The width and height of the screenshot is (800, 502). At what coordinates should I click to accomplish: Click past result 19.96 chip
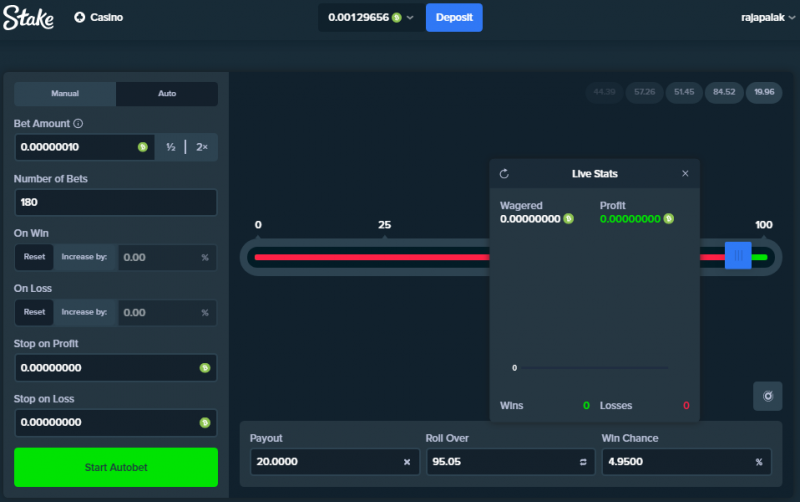[764, 92]
